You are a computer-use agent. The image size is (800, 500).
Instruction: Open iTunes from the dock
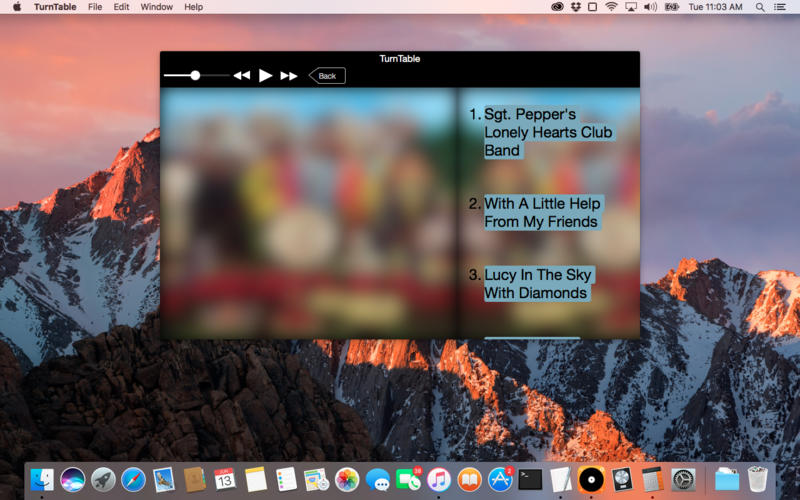click(438, 479)
